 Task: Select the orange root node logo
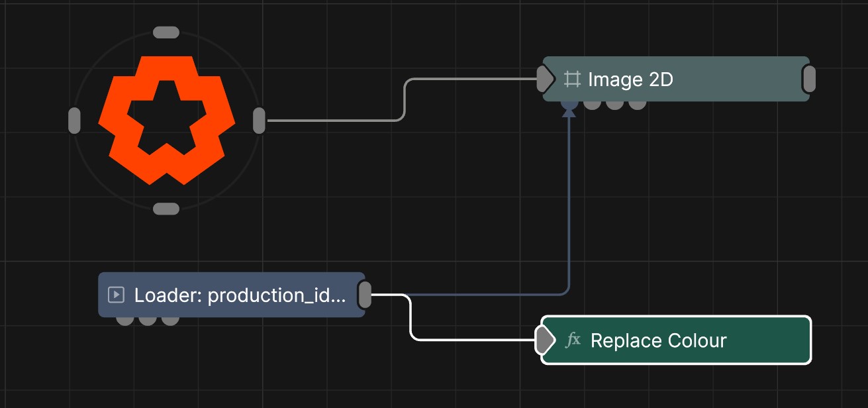tap(166, 120)
